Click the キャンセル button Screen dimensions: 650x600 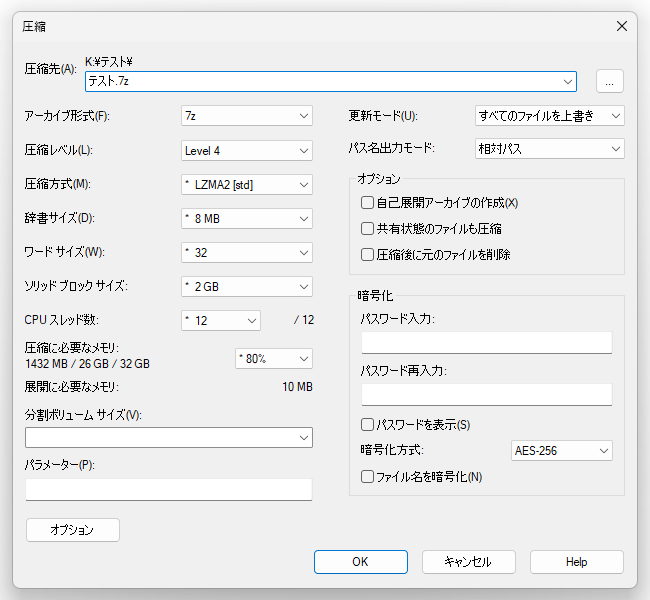(468, 562)
